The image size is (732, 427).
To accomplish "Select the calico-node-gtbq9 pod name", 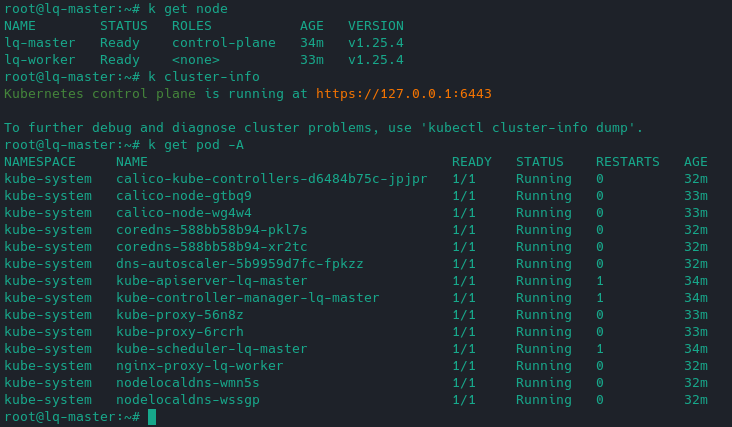I will click(x=183, y=196).
